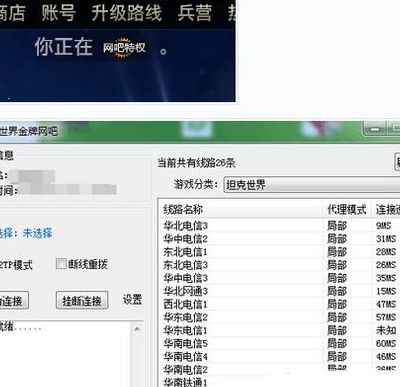Select the 华南电信5 line row
The height and width of the screenshot is (387, 400).
tap(280, 343)
